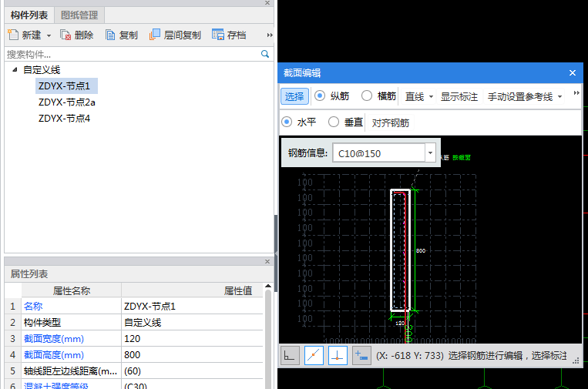The height and width of the screenshot is (389, 588).
Task: Click the 新建 (New) component icon
Action: click(13, 35)
